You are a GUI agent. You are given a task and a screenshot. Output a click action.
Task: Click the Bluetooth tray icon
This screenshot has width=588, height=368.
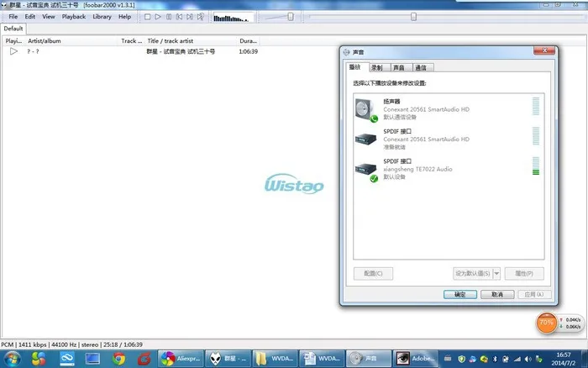(495, 359)
